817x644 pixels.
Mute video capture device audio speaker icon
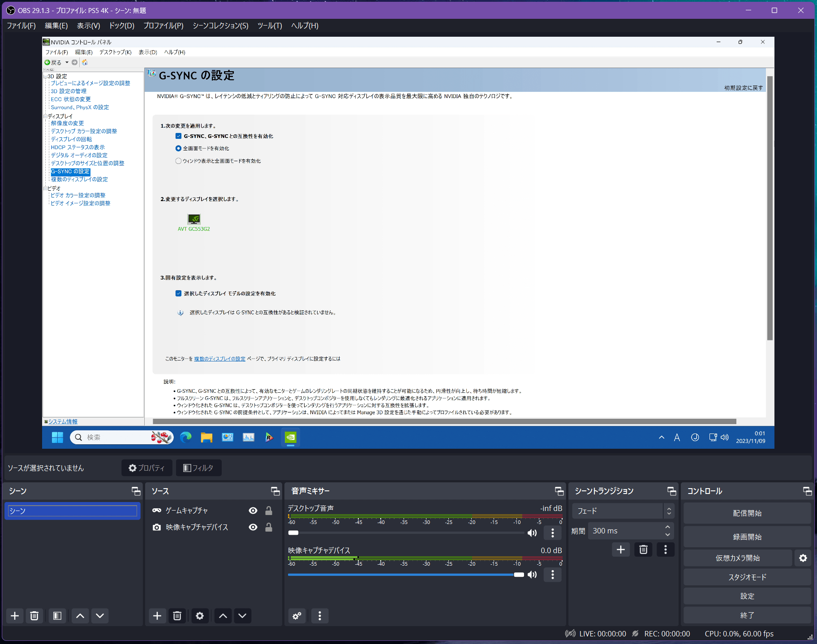click(532, 575)
